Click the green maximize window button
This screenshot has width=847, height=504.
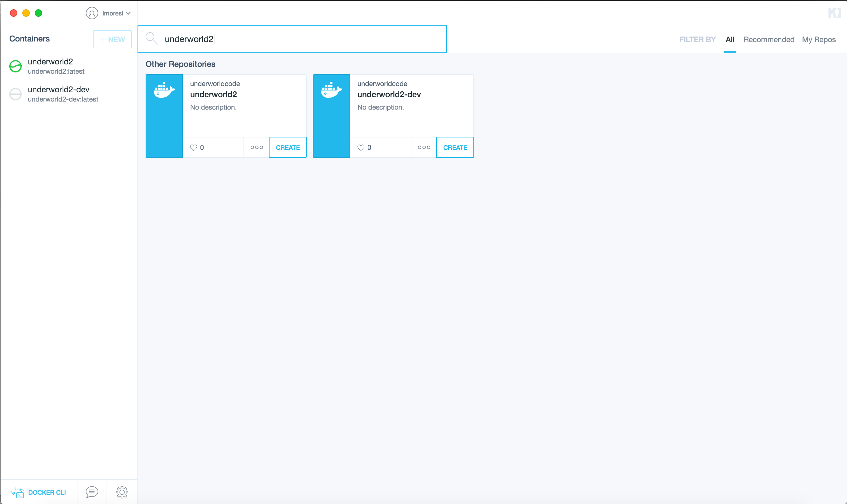coord(38,13)
